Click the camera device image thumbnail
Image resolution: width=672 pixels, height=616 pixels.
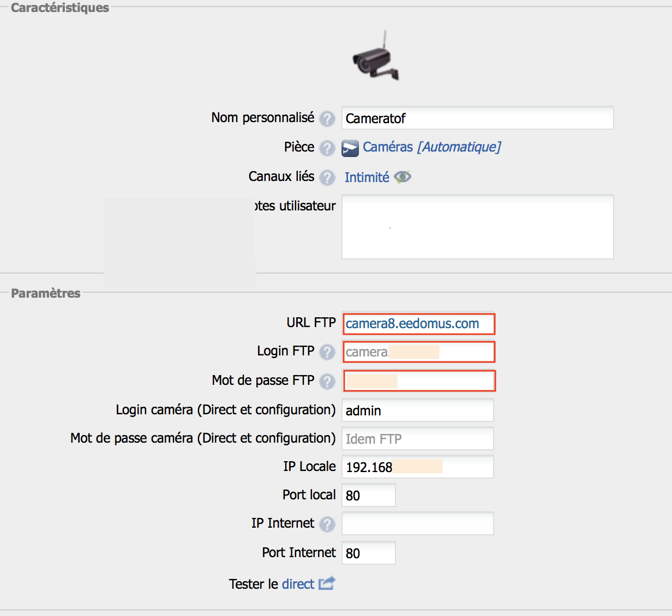pyautogui.click(x=376, y=57)
